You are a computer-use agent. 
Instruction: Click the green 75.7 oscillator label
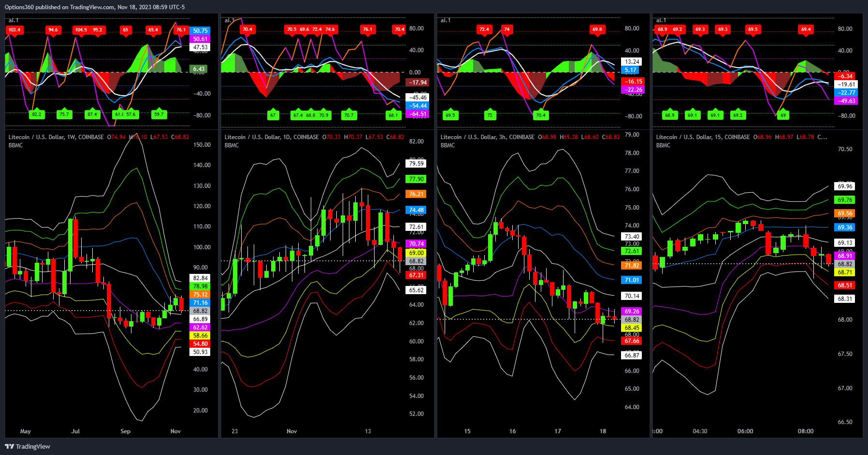(64, 114)
